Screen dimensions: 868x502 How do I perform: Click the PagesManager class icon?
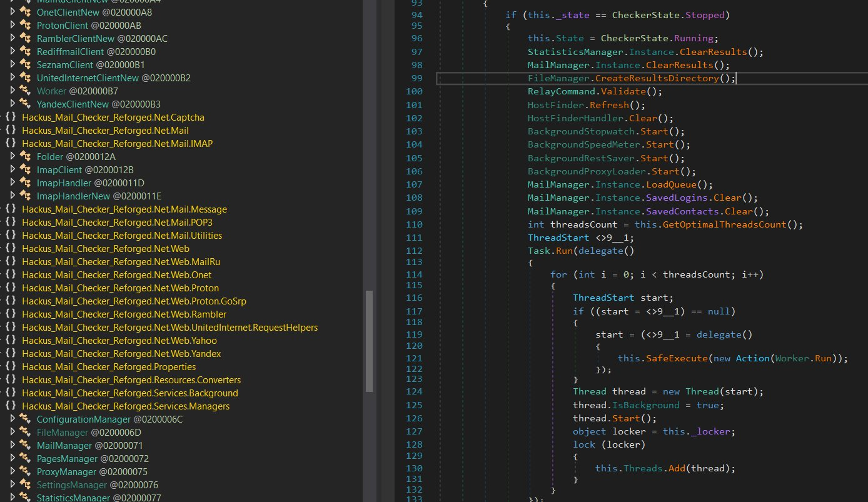click(x=26, y=459)
